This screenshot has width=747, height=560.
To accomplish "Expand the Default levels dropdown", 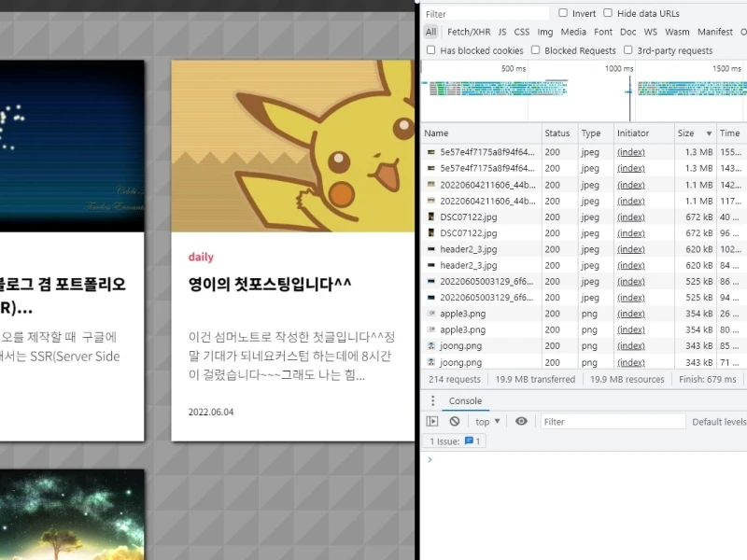I will (719, 422).
